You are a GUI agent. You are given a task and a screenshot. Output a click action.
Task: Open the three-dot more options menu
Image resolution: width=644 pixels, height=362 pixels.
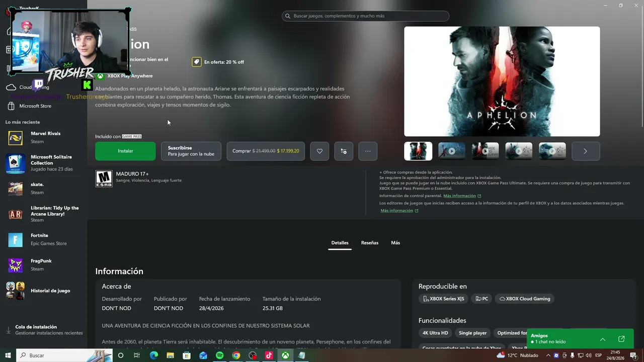point(368,151)
